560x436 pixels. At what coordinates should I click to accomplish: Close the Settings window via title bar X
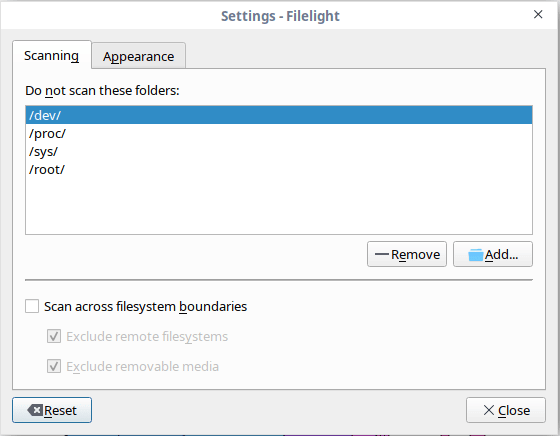pyautogui.click(x=538, y=14)
